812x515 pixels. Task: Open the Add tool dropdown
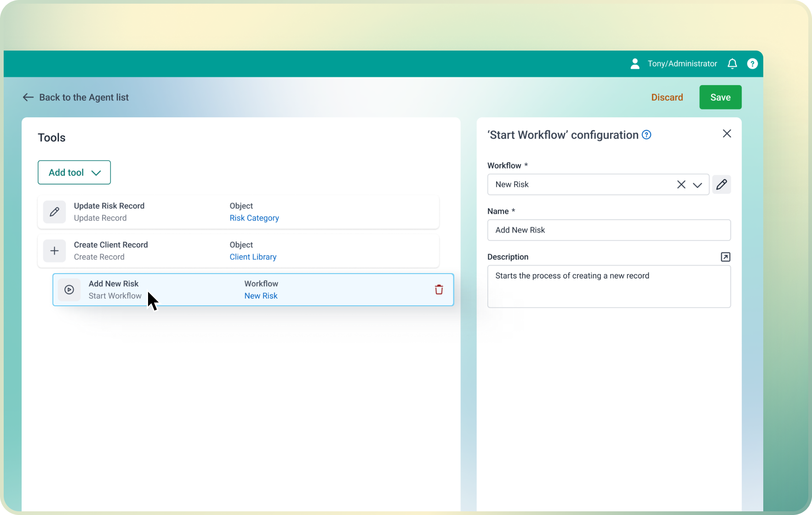point(74,172)
